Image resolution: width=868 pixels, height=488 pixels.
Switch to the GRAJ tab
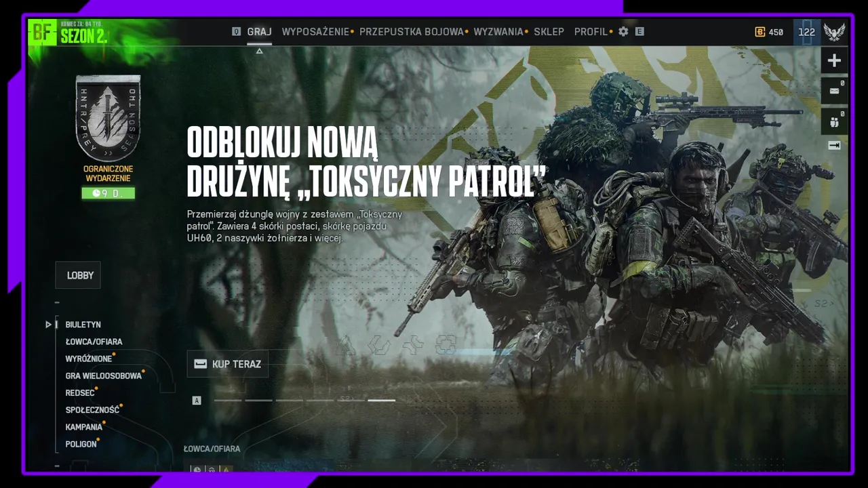(x=259, y=32)
